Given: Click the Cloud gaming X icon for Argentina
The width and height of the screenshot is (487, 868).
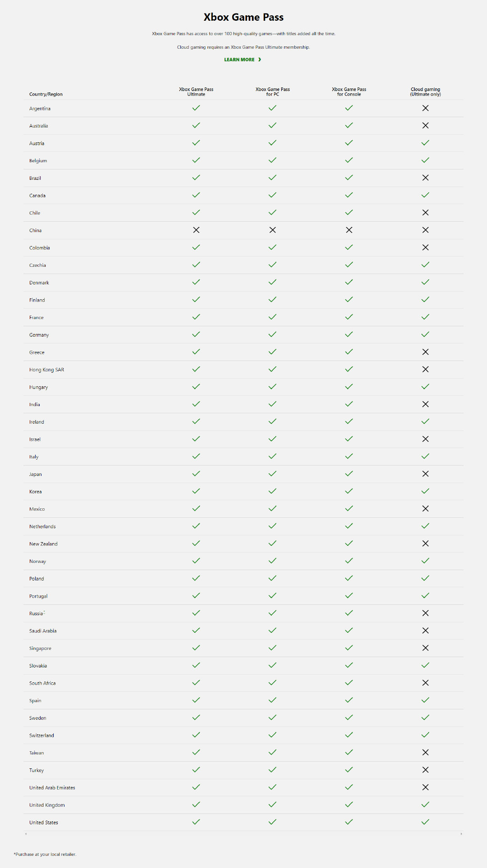Looking at the screenshot, I should coord(425,108).
